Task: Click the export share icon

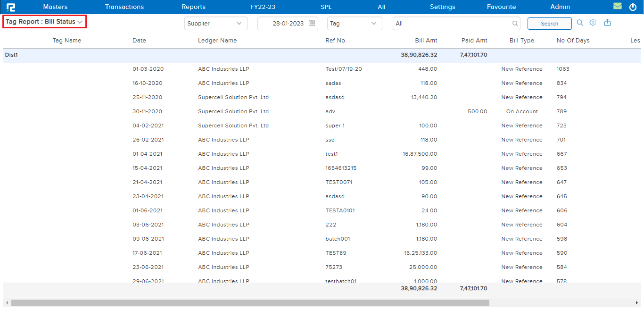Action: pos(607,23)
